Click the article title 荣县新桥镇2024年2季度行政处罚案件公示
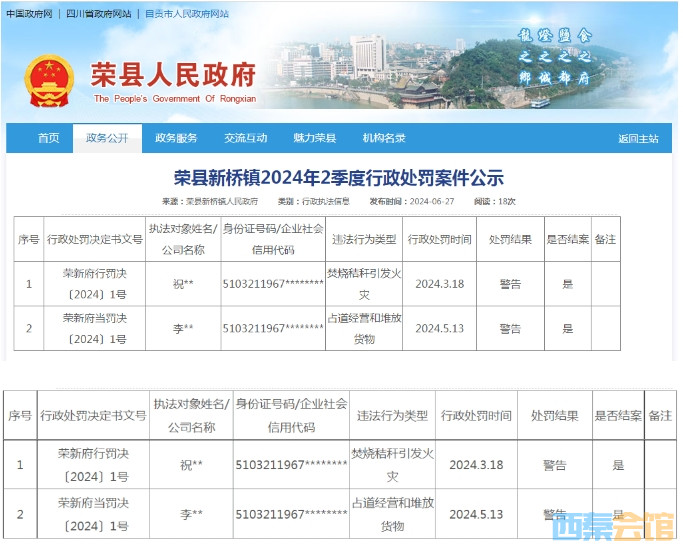The image size is (683, 549). 339,178
